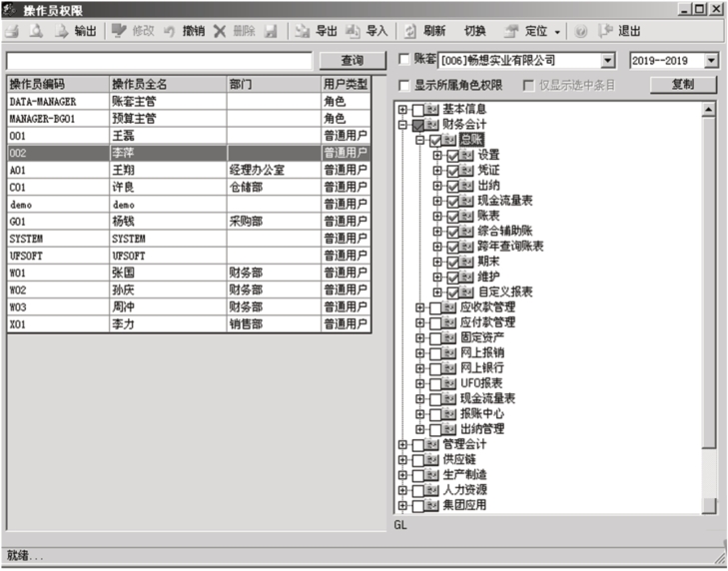Screen dimensions: 728x571
Task: Uncheck the 凭证 permission checkbox
Action: click(x=453, y=171)
